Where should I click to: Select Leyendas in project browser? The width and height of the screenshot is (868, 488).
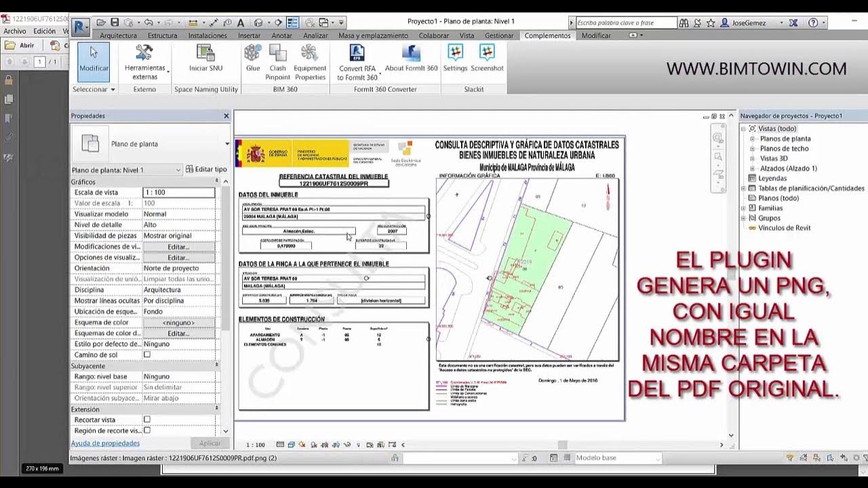pyautogui.click(x=772, y=178)
